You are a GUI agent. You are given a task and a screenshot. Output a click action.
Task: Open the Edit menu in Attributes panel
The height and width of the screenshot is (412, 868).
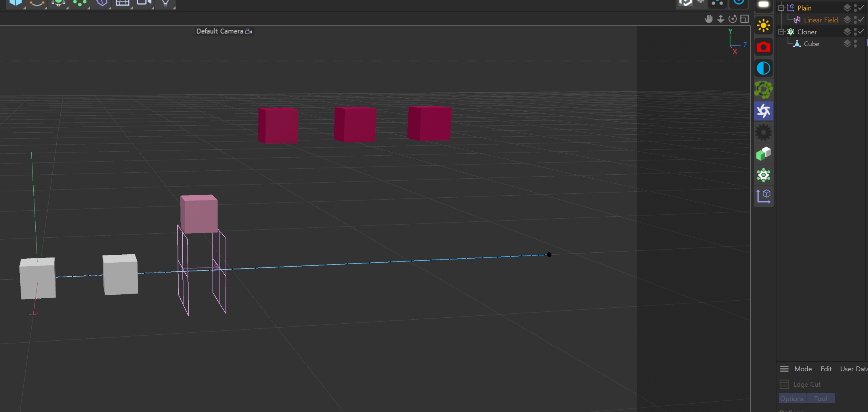(x=826, y=369)
